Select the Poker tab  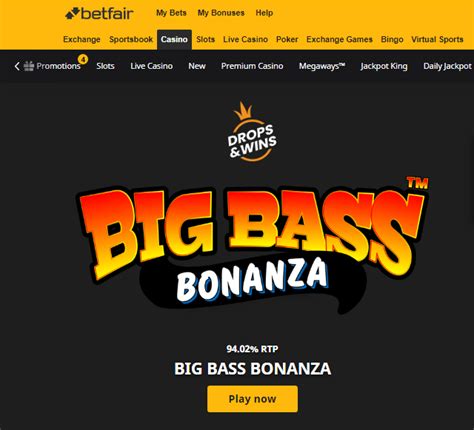point(287,39)
